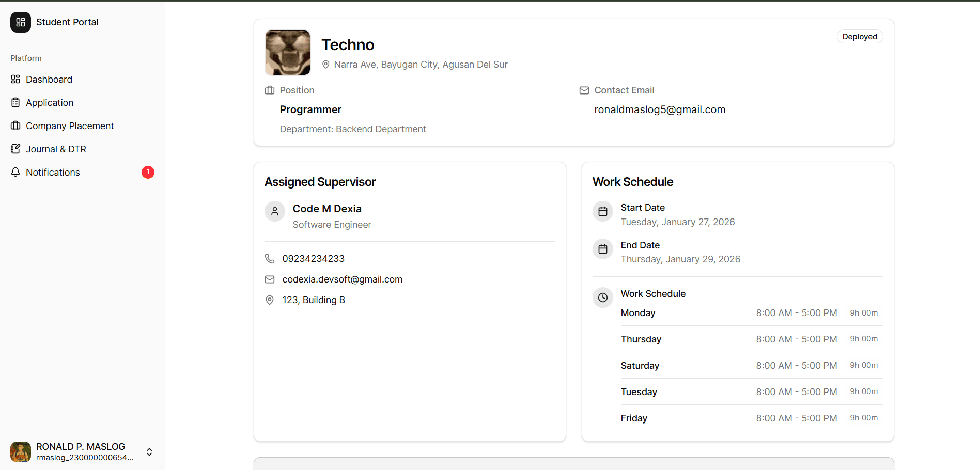
Task: Click the supervisor person avatar icon
Action: tap(275, 211)
